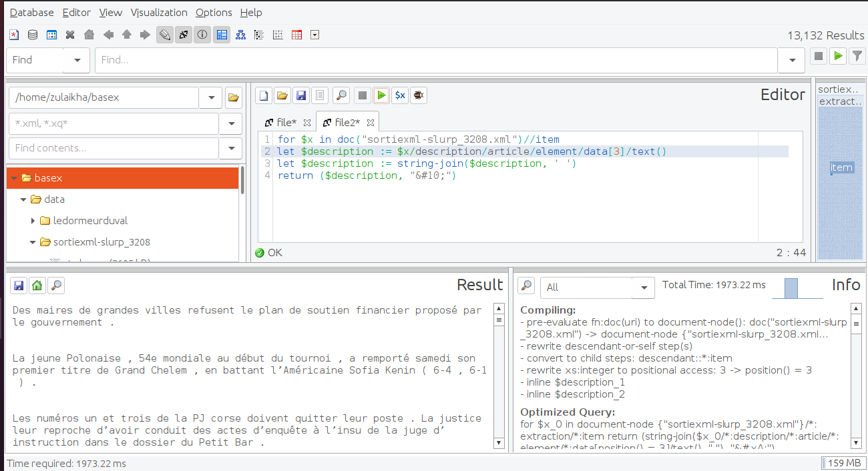Search the result with magnifier icon
The image size is (868, 471).
point(57,286)
